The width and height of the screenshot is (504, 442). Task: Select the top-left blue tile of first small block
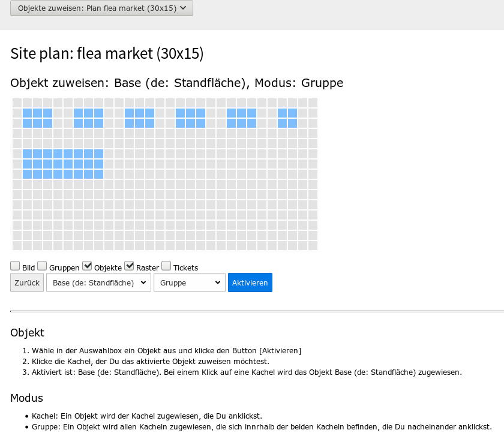click(x=28, y=113)
